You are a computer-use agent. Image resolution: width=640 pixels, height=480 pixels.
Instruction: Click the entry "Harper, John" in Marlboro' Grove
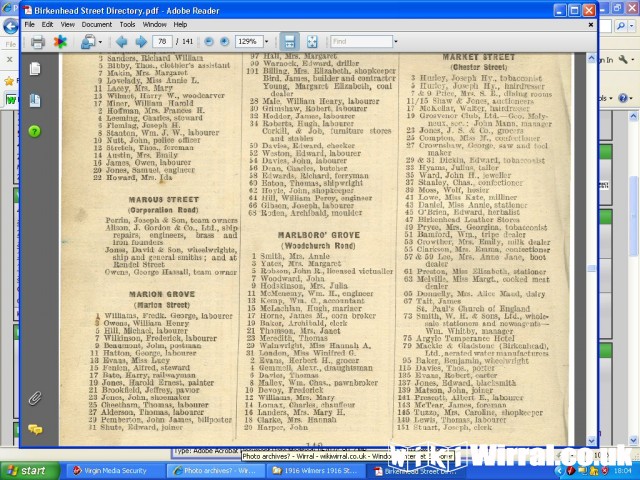click(x=282, y=427)
